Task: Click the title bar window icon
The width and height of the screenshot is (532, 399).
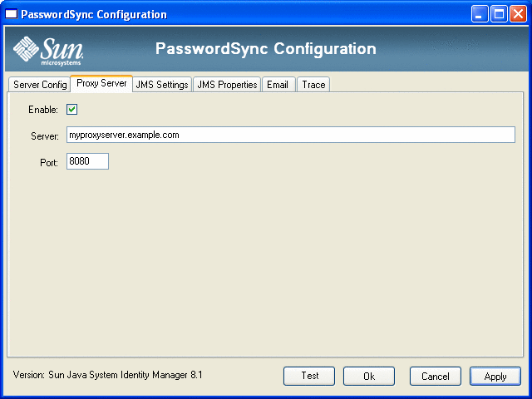Action: point(11,14)
